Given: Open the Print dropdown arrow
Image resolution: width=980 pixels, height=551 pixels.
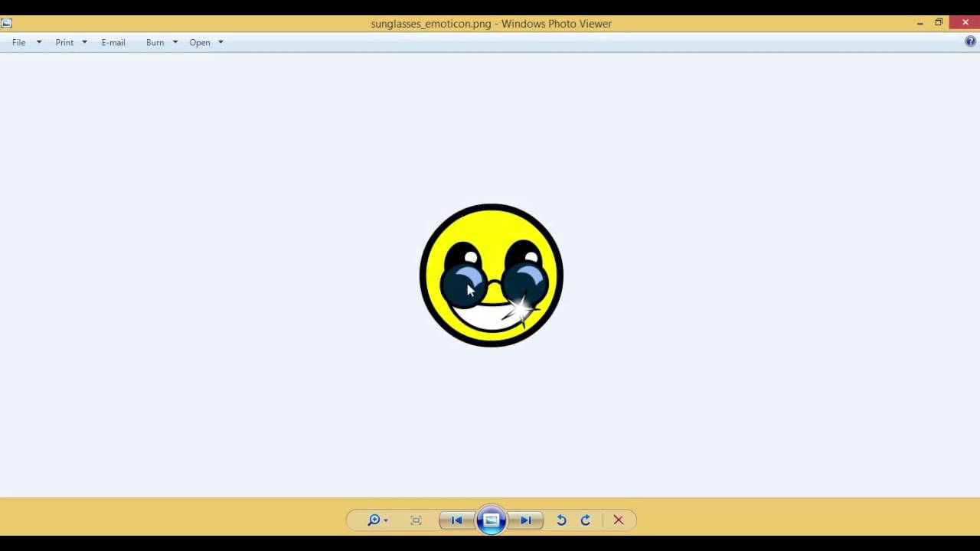Looking at the screenshot, I should pyautogui.click(x=84, y=42).
